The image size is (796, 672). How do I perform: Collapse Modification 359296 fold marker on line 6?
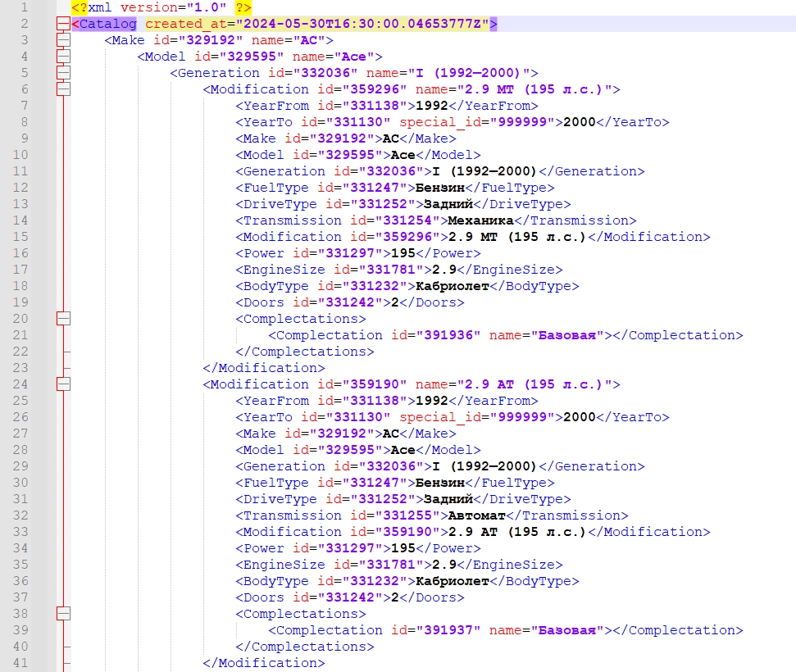point(63,89)
